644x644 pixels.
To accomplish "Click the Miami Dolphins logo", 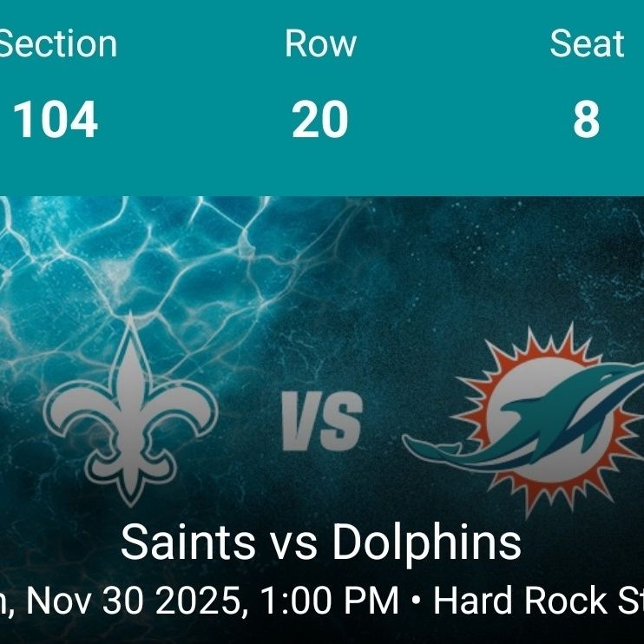I will click(523, 421).
